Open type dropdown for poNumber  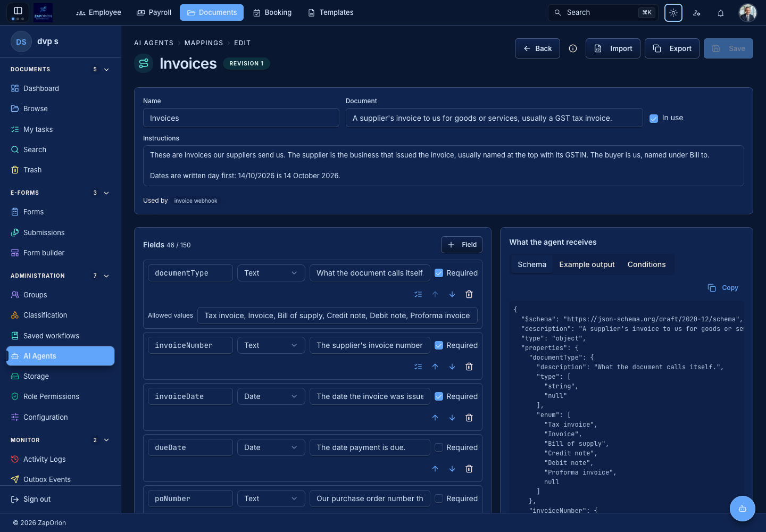point(271,498)
